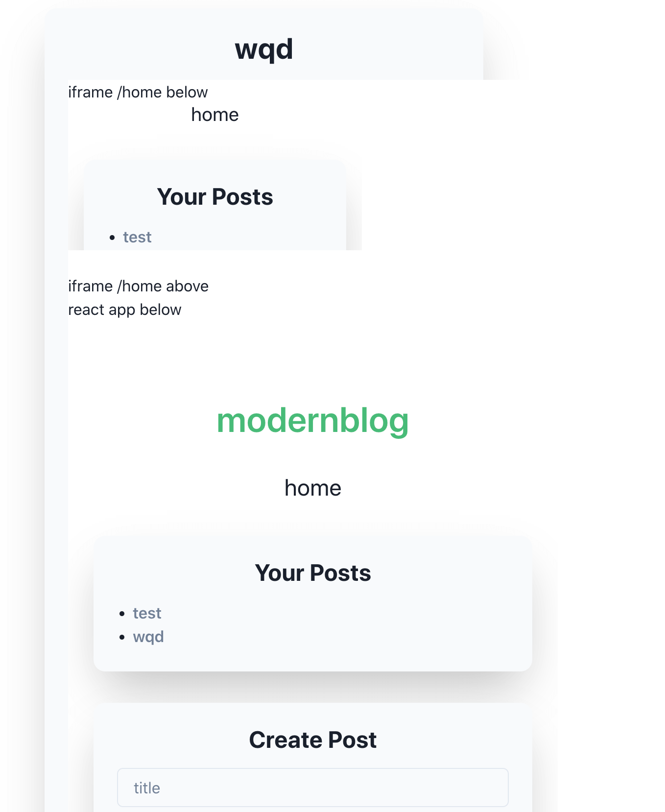Open the wqd post link

[x=148, y=637]
